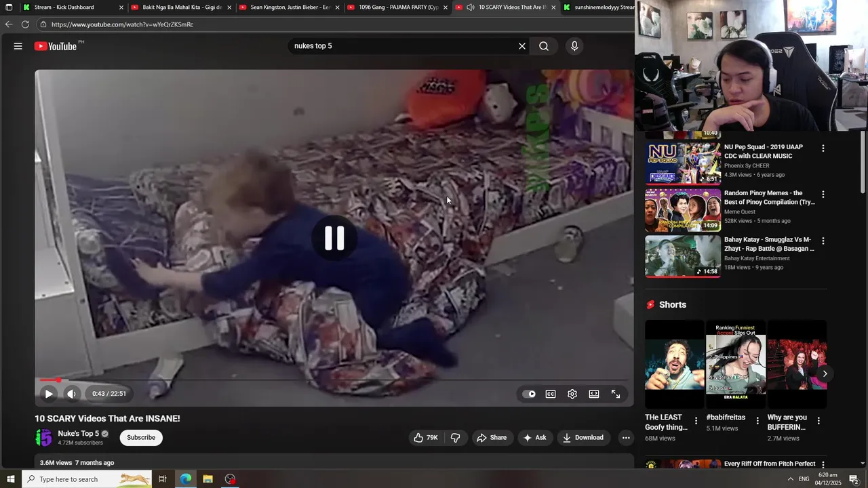Open options for #babifreitas short
This screenshot has width=868, height=488.
coord(757,421)
